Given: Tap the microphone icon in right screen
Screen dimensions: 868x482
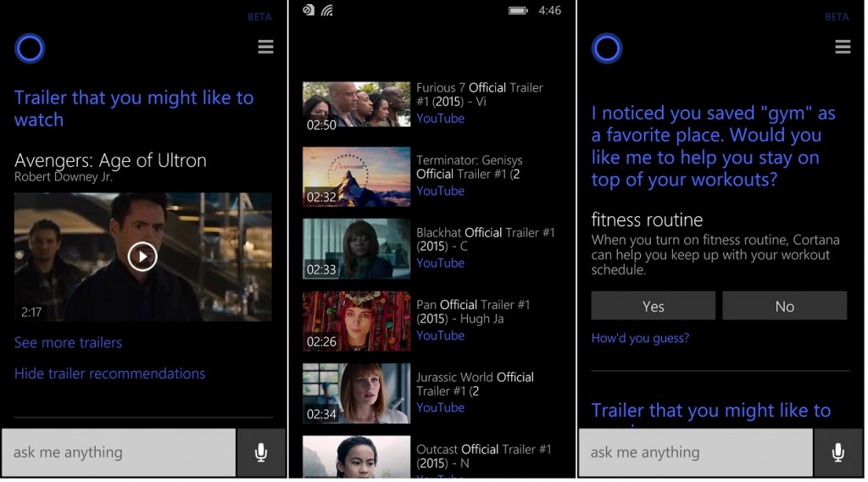Looking at the screenshot, I should click(x=838, y=452).
